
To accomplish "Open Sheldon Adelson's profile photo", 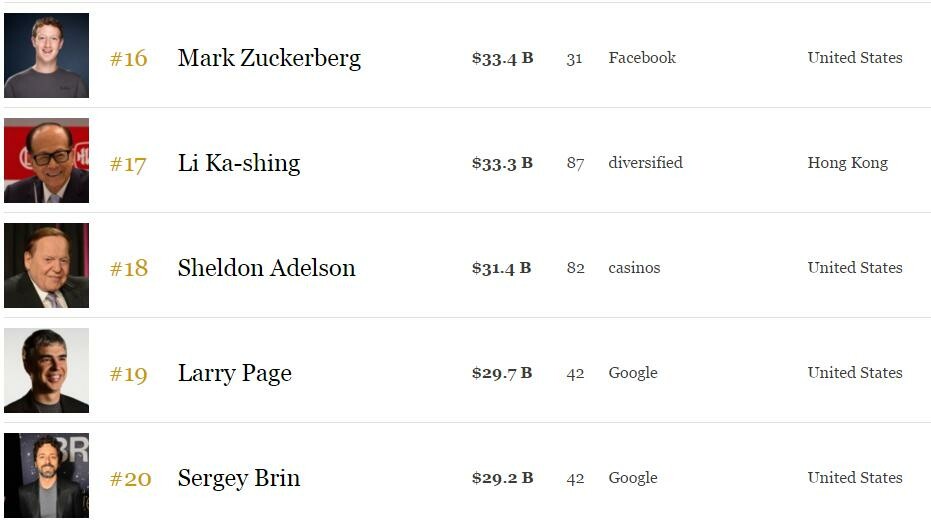I will 46,265.
